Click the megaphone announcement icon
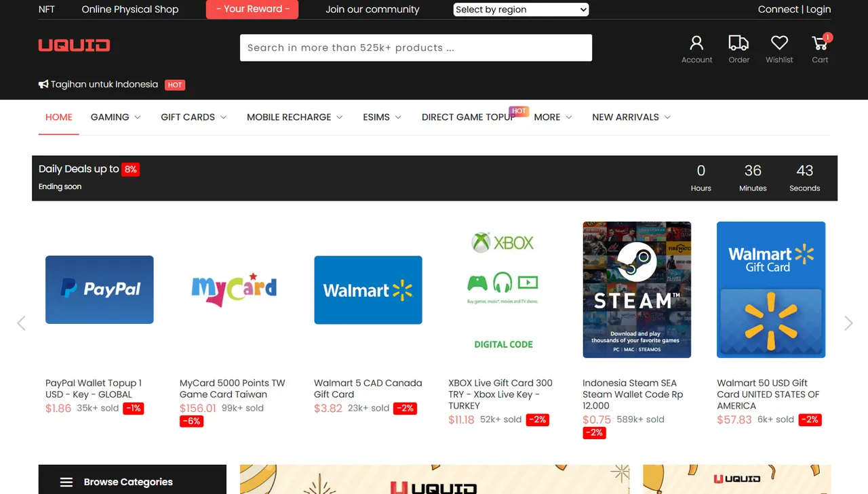The image size is (868, 494). click(x=43, y=85)
